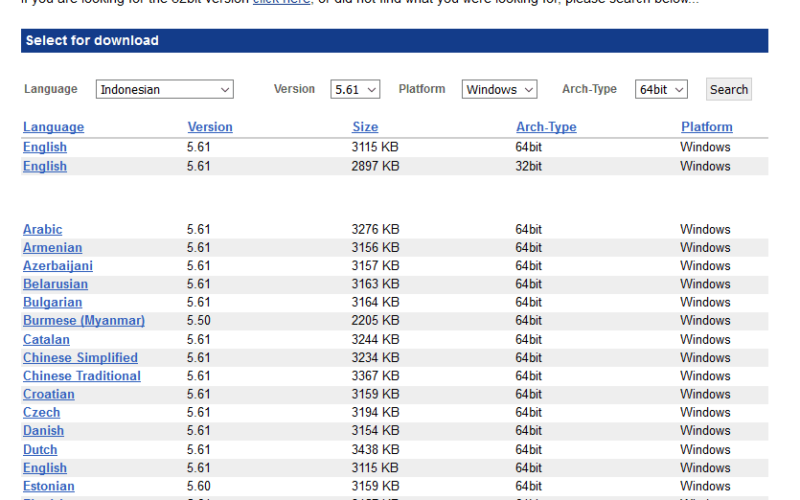Click the 3154 KB size in Danish row
This screenshot has width=800, height=500.
click(375, 431)
